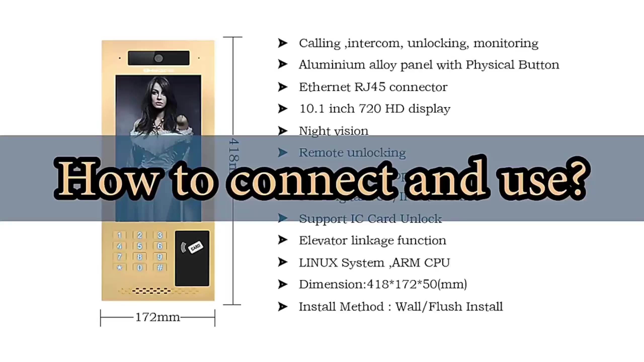
Task: Click the dimension 418x172x50mm spec link
Action: click(381, 284)
